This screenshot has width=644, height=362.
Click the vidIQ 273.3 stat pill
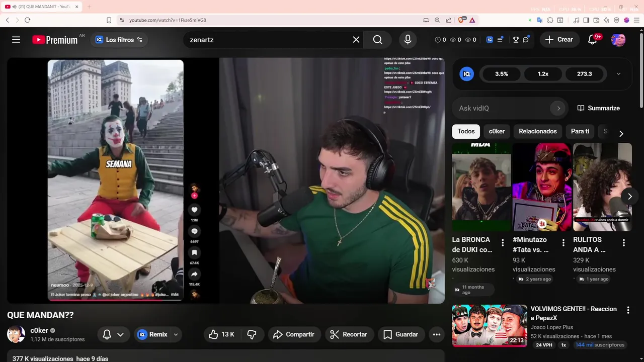click(x=584, y=74)
